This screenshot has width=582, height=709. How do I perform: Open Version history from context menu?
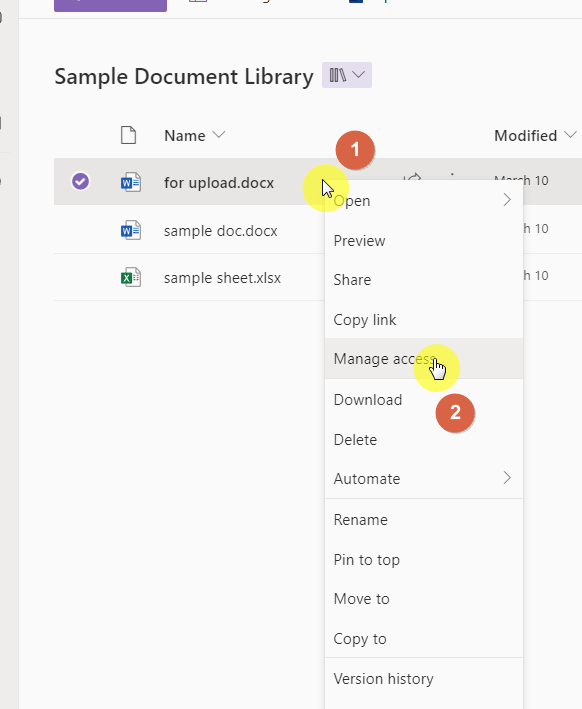point(424,679)
